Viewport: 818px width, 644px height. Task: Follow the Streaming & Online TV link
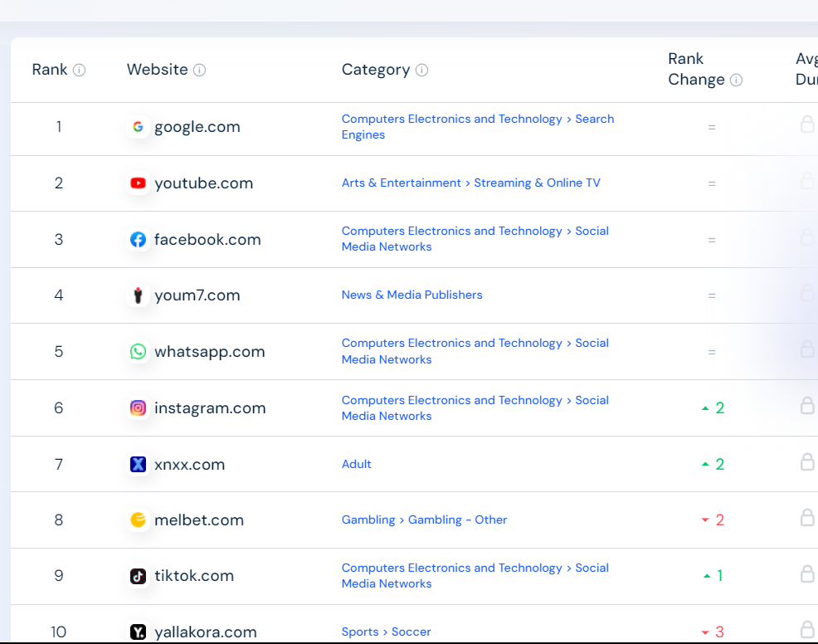click(537, 183)
